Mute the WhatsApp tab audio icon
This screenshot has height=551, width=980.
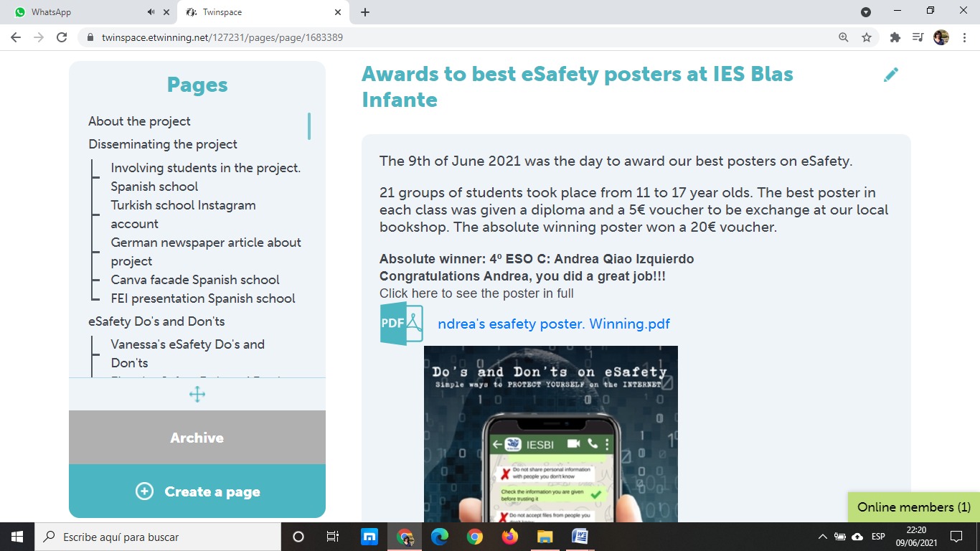pyautogui.click(x=151, y=12)
